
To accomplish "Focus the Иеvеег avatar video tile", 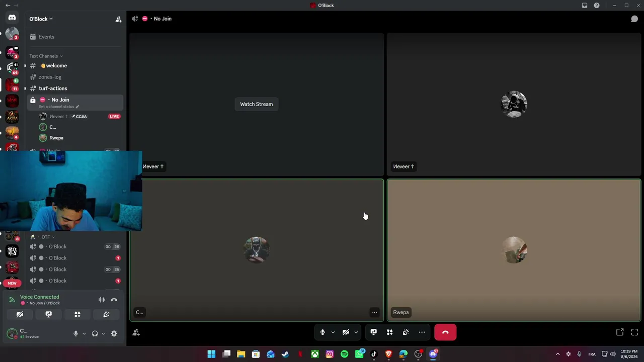I will coord(514,105).
